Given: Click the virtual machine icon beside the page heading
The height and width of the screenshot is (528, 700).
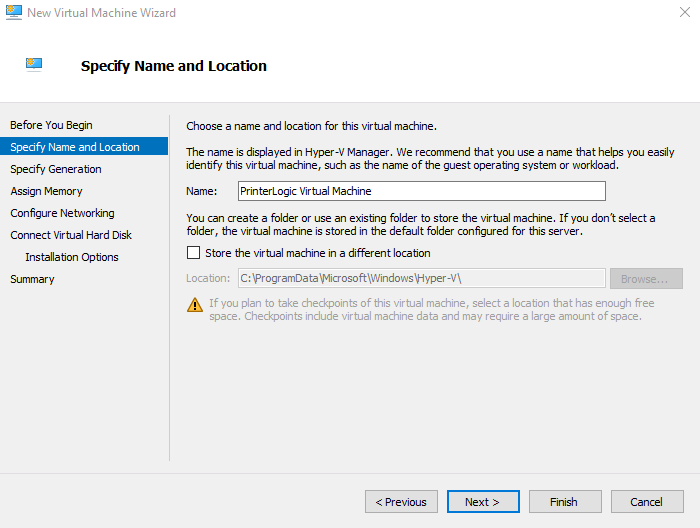Looking at the screenshot, I should [34, 65].
